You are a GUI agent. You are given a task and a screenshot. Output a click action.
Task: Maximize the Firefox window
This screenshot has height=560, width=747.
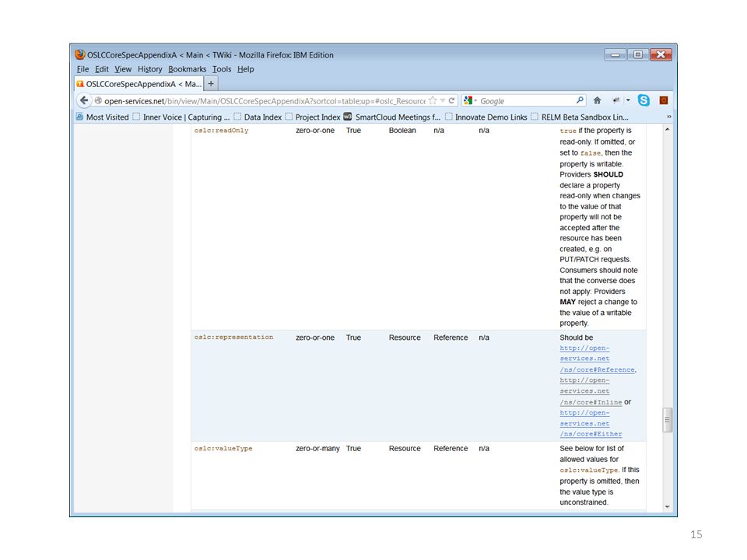tap(637, 54)
